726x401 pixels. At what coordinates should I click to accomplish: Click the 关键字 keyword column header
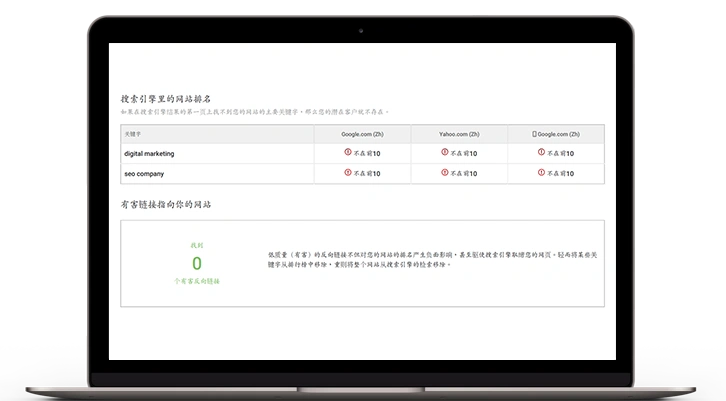134,133
